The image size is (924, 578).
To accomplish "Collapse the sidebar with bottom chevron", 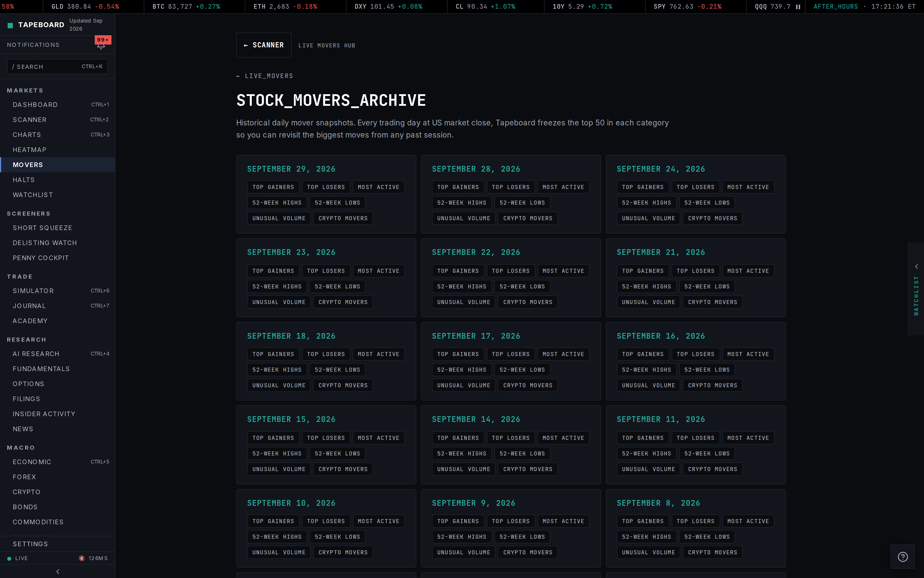I will coord(58,572).
